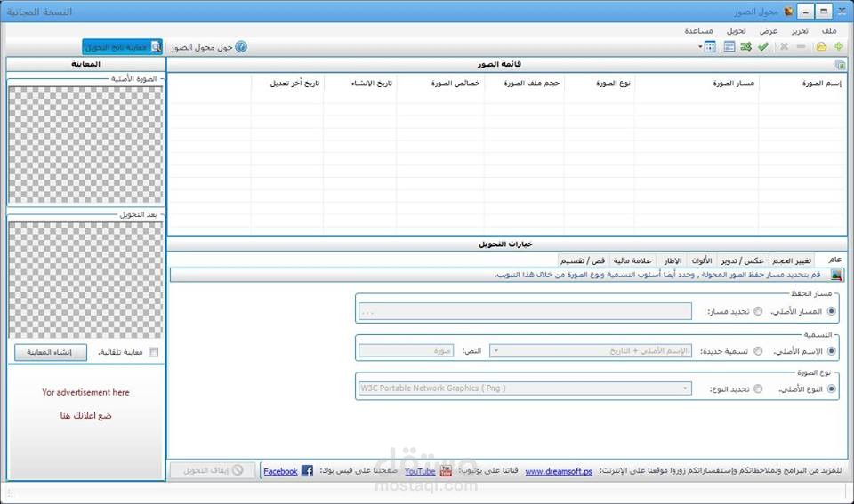
Task: Select the الإسم الأصلي radio button
Action: 831,351
